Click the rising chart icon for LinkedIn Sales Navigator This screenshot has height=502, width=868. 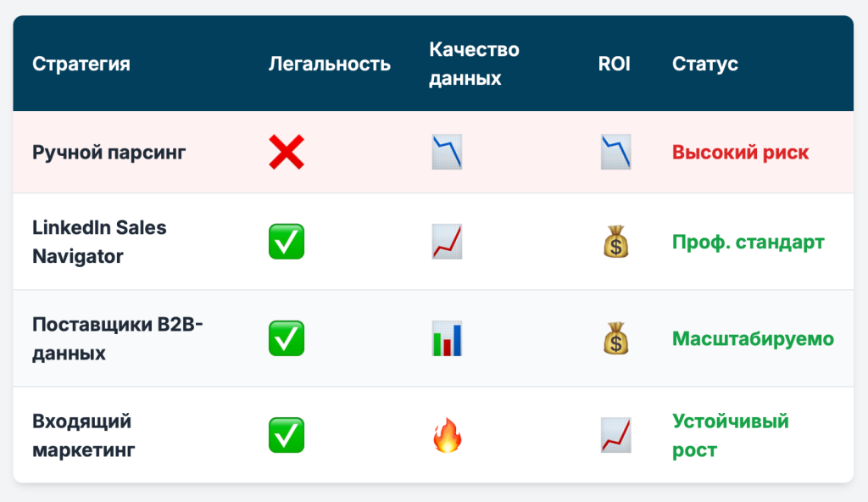(447, 242)
